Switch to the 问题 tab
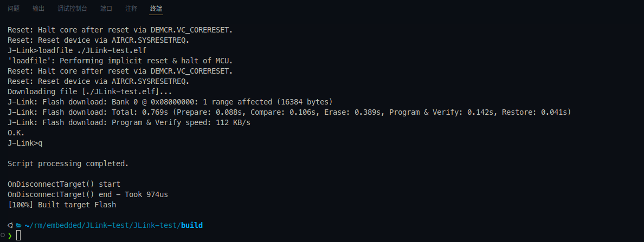The image size is (644, 242). 14,9
